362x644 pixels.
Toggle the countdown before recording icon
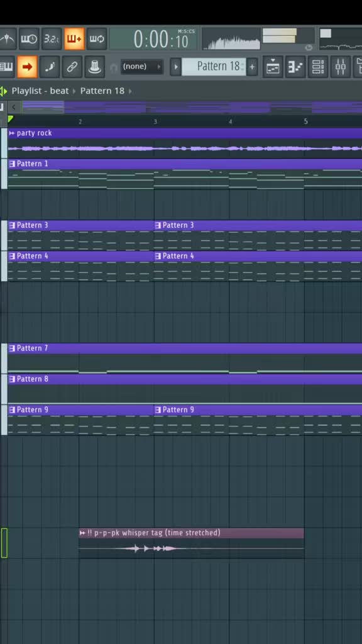52,39
